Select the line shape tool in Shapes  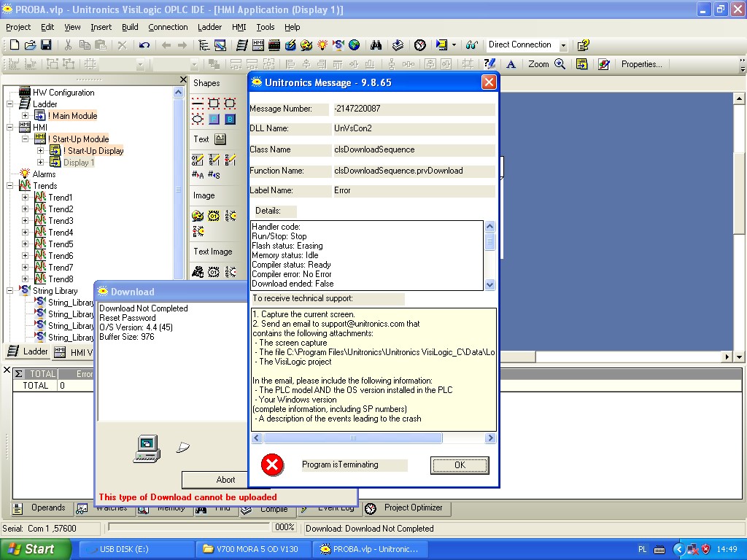[x=197, y=104]
